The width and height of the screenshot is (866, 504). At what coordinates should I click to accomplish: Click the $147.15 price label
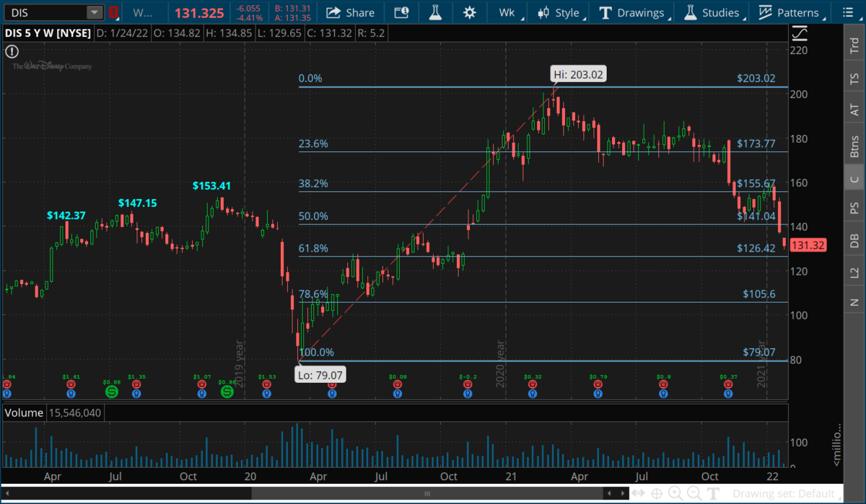pyautogui.click(x=138, y=203)
